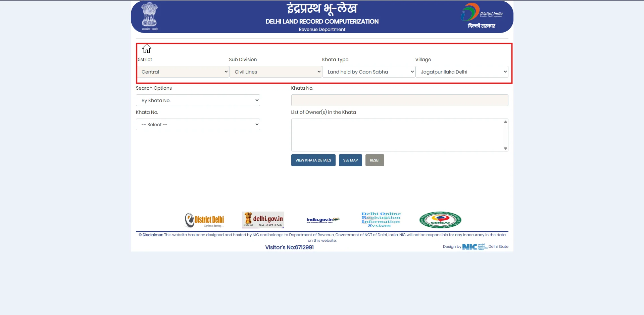Screen dimensions: 644x315
Task: Click the CERSAI seal in the footer
Action: [440, 220]
